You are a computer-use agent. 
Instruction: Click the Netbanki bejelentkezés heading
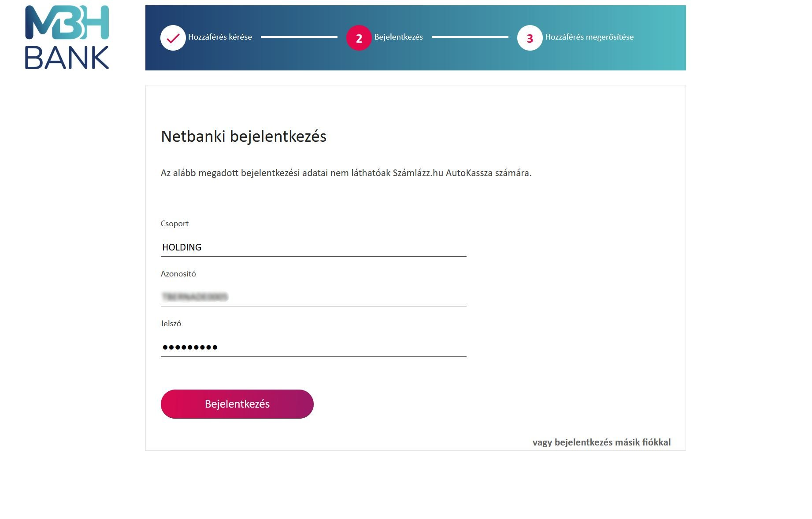pyautogui.click(x=244, y=136)
